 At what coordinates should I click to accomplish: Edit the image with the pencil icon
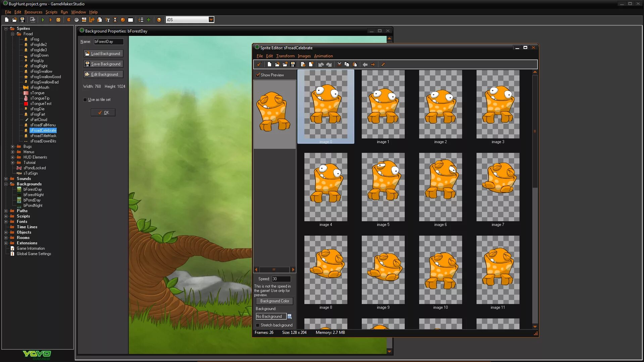(383, 64)
